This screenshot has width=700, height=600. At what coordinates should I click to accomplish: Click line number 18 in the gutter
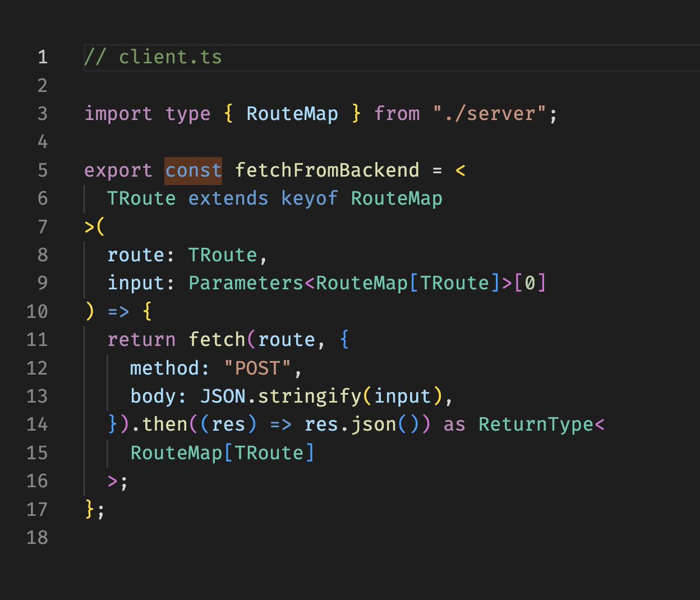(37, 537)
